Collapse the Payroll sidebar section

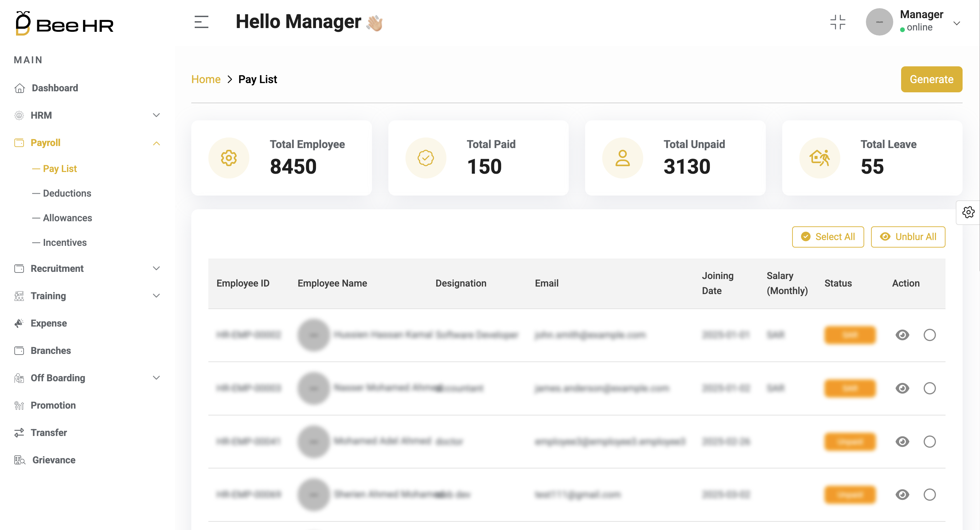point(156,143)
